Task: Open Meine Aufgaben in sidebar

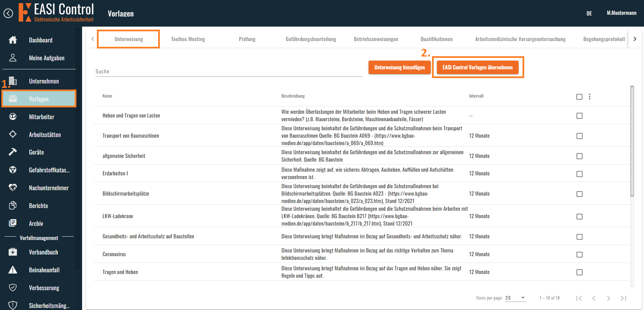Action: 47,58
